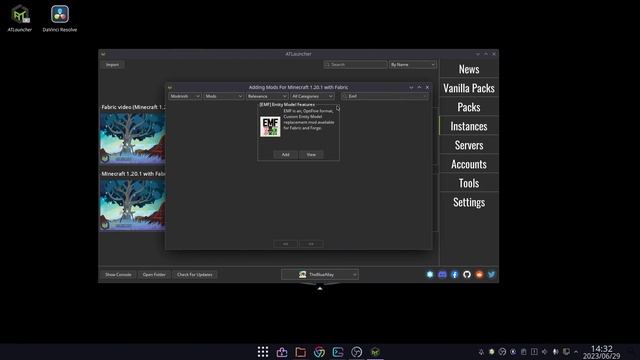Click the Import button
Image resolution: width=640 pixels, height=360 pixels.
(x=112, y=64)
